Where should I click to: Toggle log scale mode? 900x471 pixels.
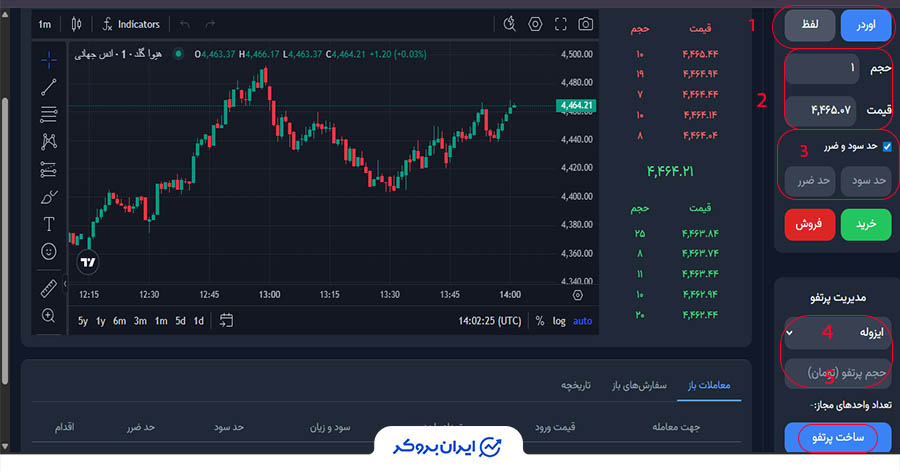click(559, 321)
